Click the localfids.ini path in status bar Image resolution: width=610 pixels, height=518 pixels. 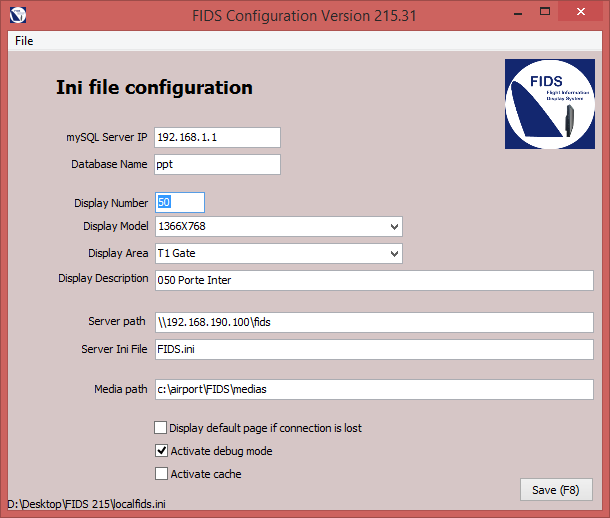(87, 504)
